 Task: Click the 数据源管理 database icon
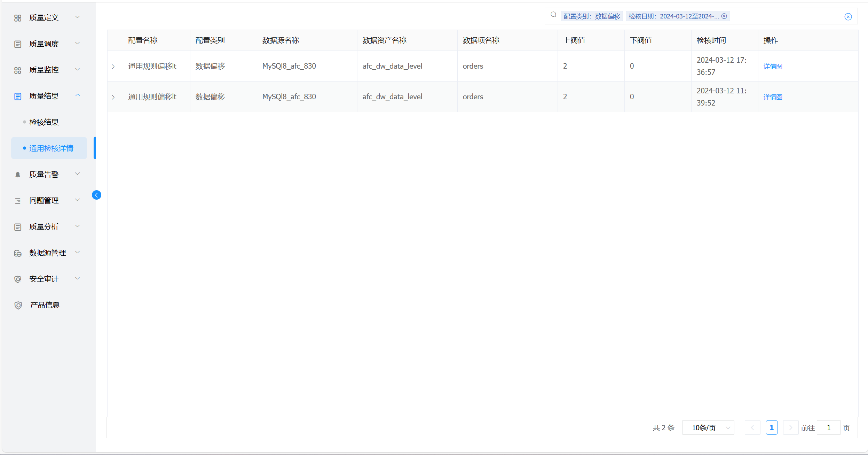[x=18, y=253]
